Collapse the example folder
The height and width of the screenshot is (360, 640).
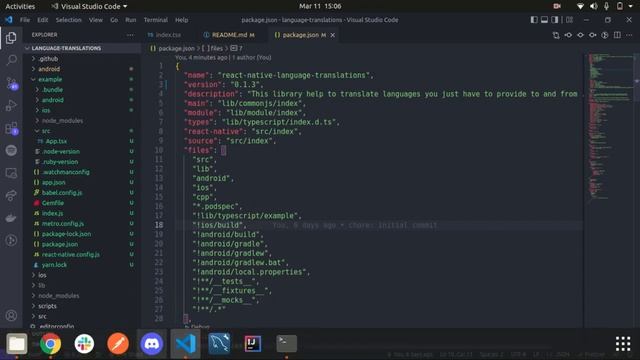point(82,79)
